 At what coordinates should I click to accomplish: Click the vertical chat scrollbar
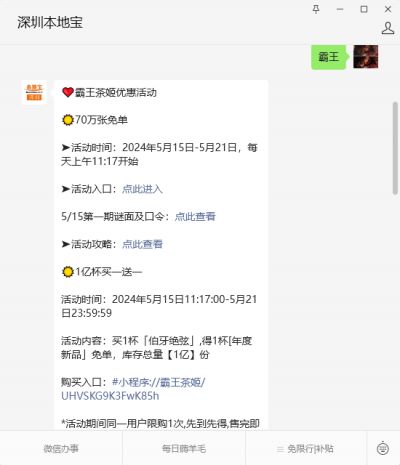pos(395,148)
